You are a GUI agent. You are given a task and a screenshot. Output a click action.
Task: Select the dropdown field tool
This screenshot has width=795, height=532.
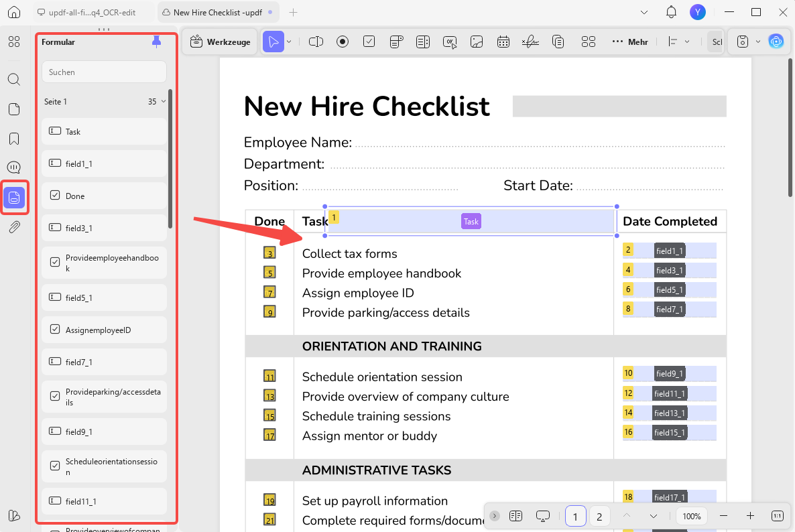pyautogui.click(x=396, y=42)
